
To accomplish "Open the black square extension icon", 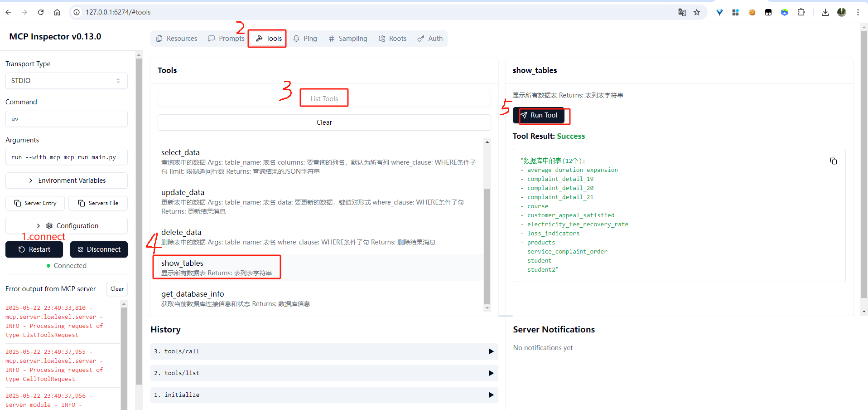I will [768, 12].
